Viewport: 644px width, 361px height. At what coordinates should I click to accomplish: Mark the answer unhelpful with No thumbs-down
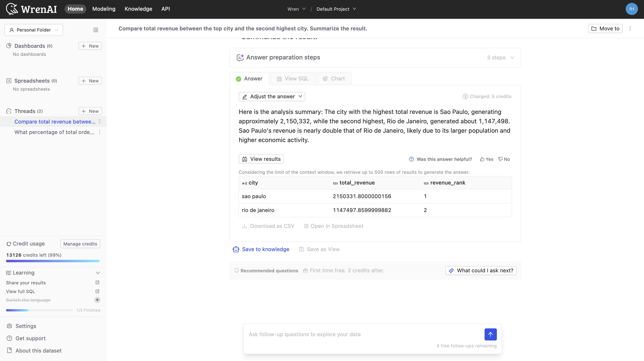504,159
